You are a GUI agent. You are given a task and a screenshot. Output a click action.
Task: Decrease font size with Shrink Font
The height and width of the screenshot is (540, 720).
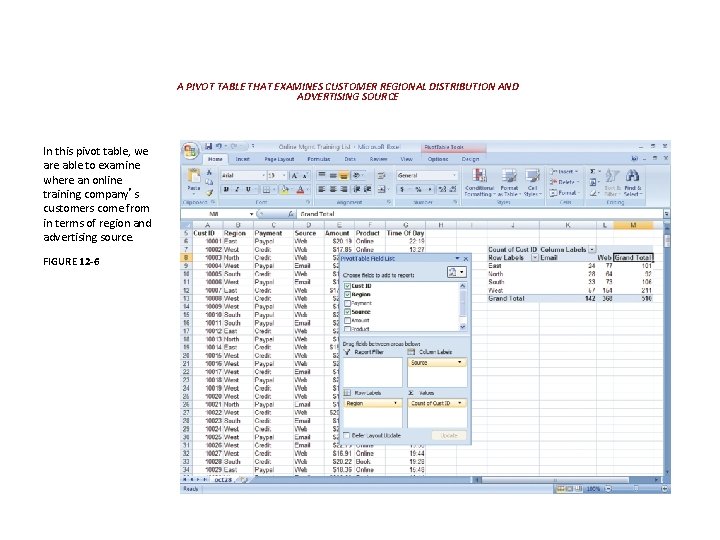click(x=304, y=175)
